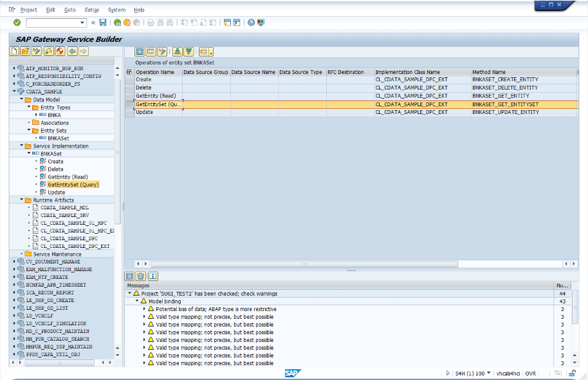Select the Update operation row selector

(x=129, y=112)
